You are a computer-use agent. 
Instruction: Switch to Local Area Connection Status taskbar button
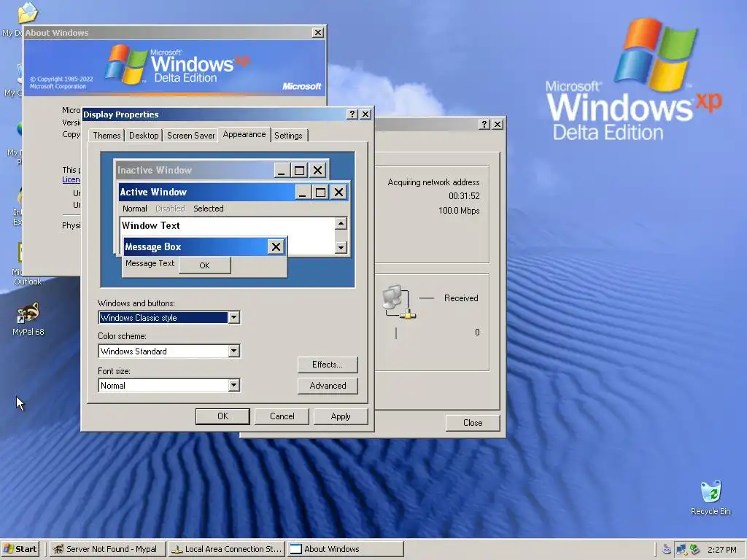tap(227, 549)
